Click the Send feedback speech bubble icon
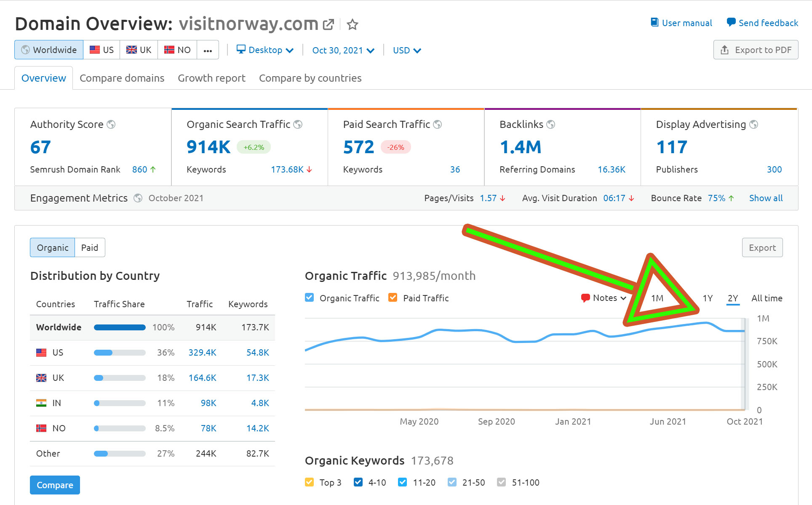This screenshot has height=505, width=812. tap(731, 22)
